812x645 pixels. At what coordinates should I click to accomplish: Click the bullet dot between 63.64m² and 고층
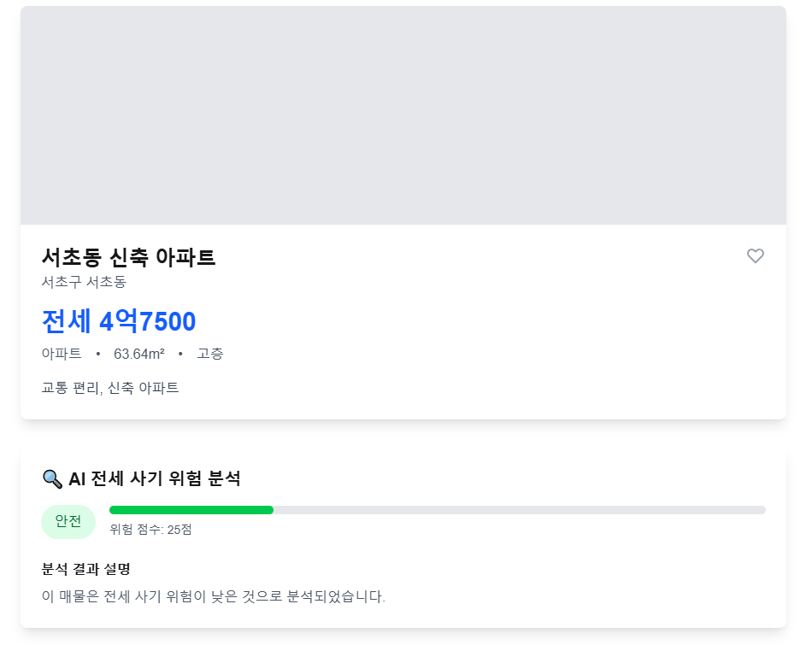pyautogui.click(x=180, y=354)
